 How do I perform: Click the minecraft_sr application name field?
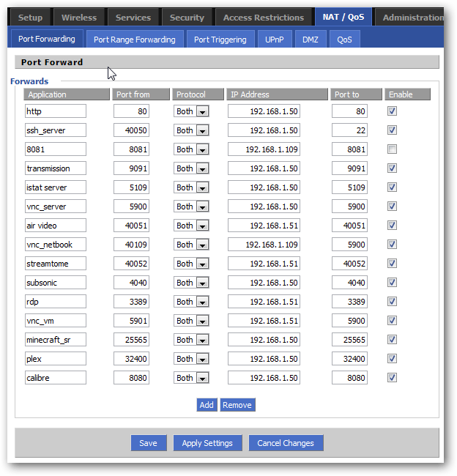(x=56, y=340)
